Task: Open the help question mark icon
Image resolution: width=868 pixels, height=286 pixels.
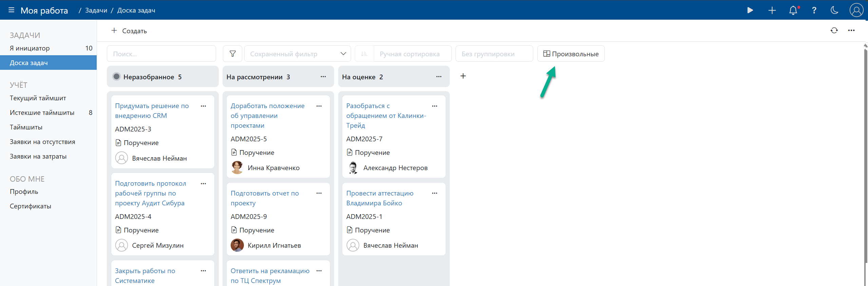Action: pos(814,11)
